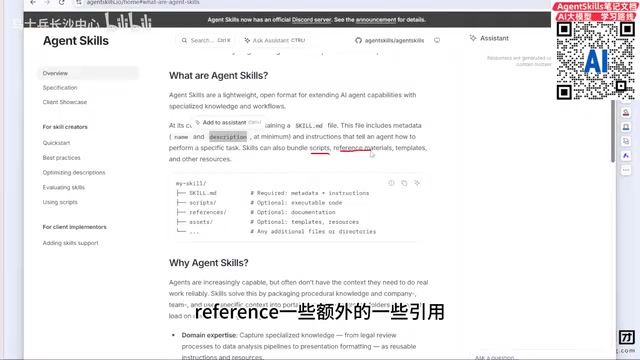Click Ask Assistant button in header
The width and height of the screenshot is (640, 360).
coord(275,40)
